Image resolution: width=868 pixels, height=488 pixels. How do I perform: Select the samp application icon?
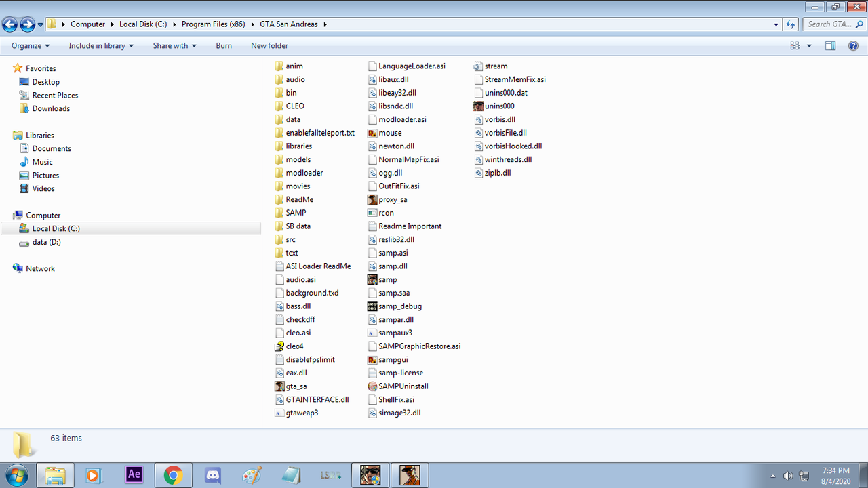(372, 279)
